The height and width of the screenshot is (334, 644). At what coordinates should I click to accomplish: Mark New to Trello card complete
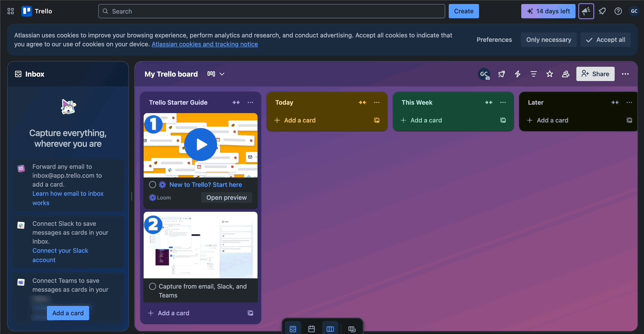[153, 185]
